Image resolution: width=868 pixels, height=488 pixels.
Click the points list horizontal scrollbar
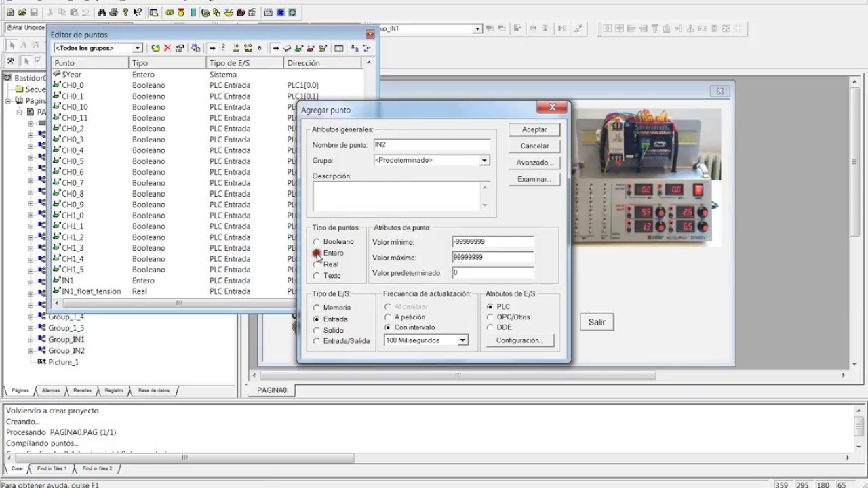click(179, 303)
